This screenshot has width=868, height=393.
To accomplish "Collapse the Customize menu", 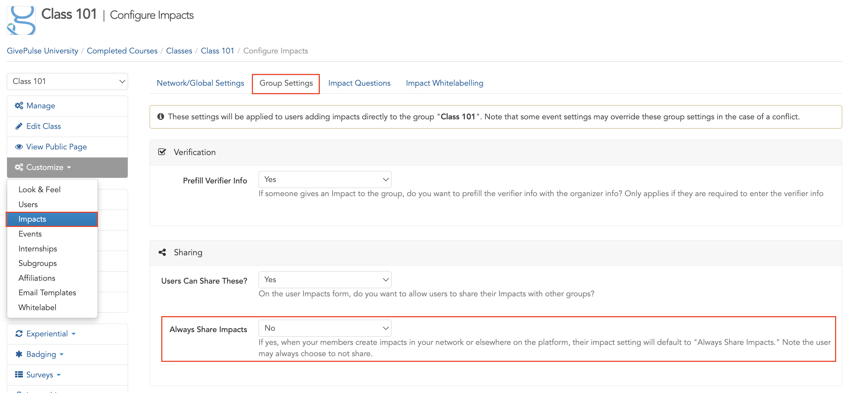I will click(67, 167).
